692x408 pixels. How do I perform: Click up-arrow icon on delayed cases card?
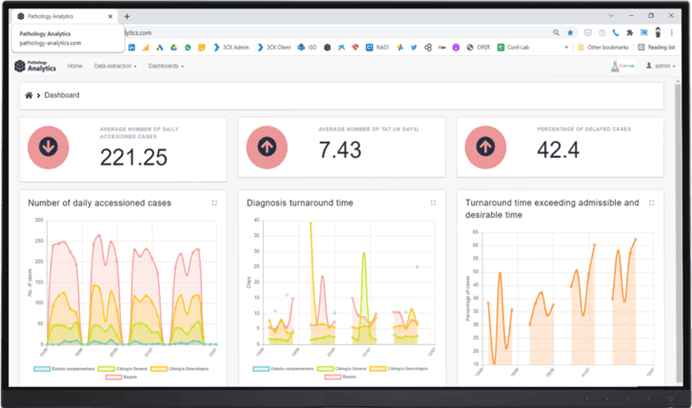(x=484, y=147)
